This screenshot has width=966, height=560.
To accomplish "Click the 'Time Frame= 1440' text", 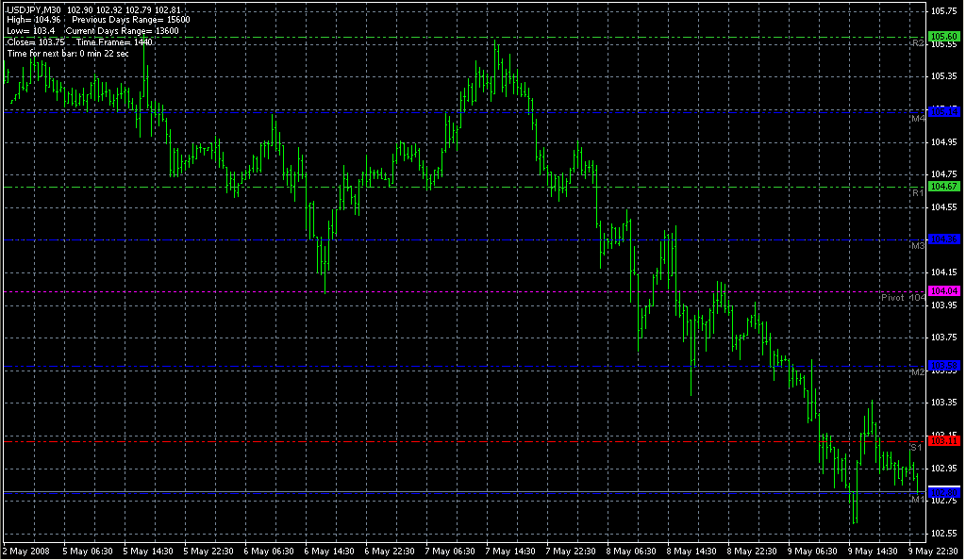I will (114, 41).
